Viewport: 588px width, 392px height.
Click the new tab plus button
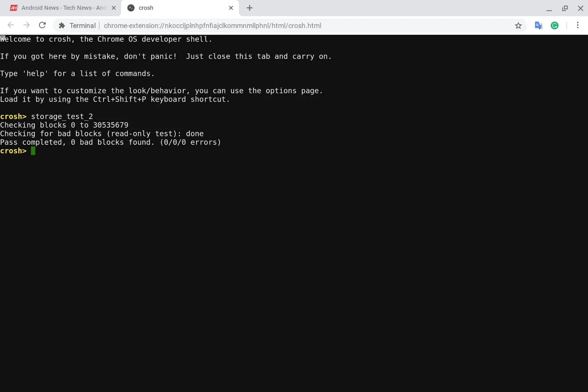tap(249, 8)
